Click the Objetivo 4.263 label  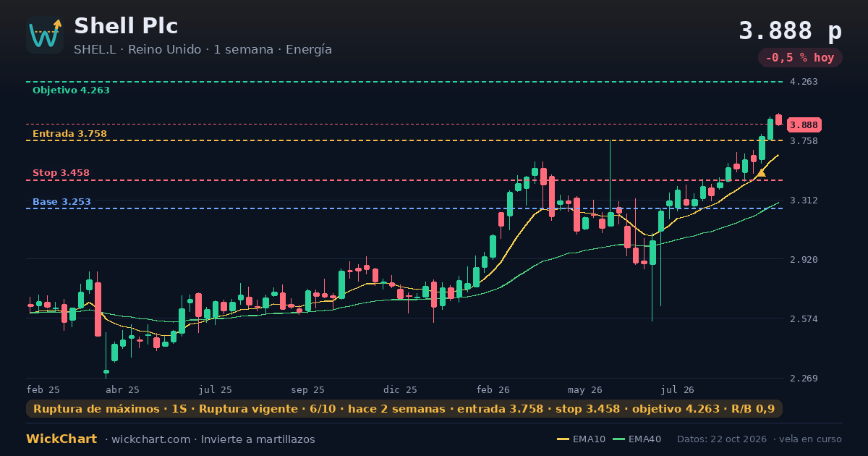coord(71,90)
